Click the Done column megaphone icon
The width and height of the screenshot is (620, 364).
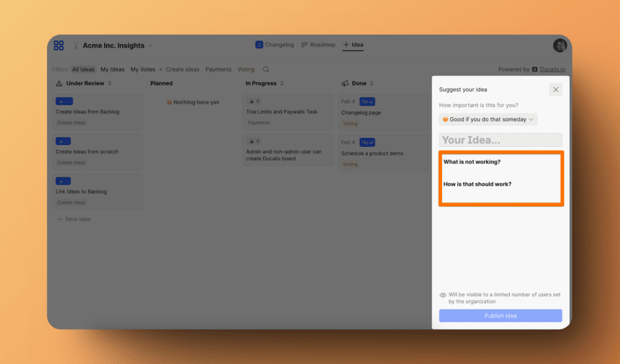(x=345, y=83)
